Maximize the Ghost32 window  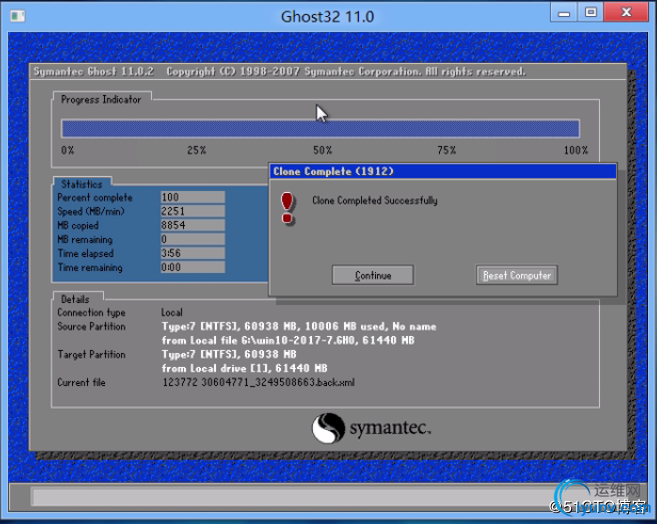coord(591,13)
